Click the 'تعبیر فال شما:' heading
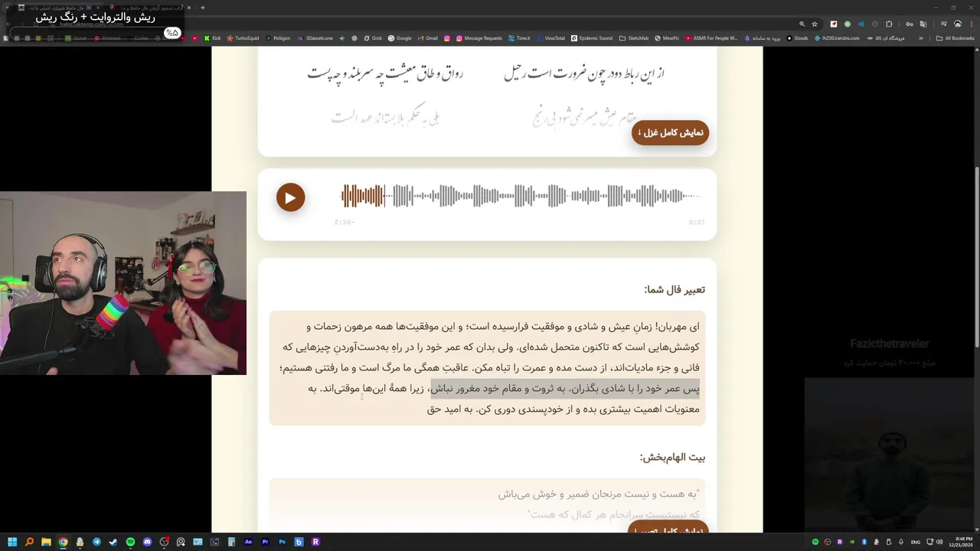980x551 pixels. (x=675, y=289)
